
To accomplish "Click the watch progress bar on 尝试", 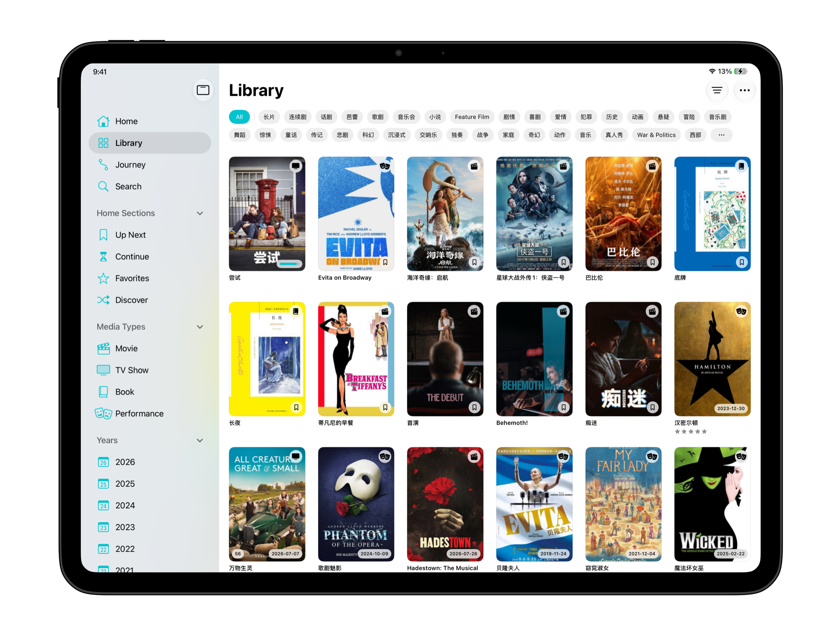I will coord(289,263).
